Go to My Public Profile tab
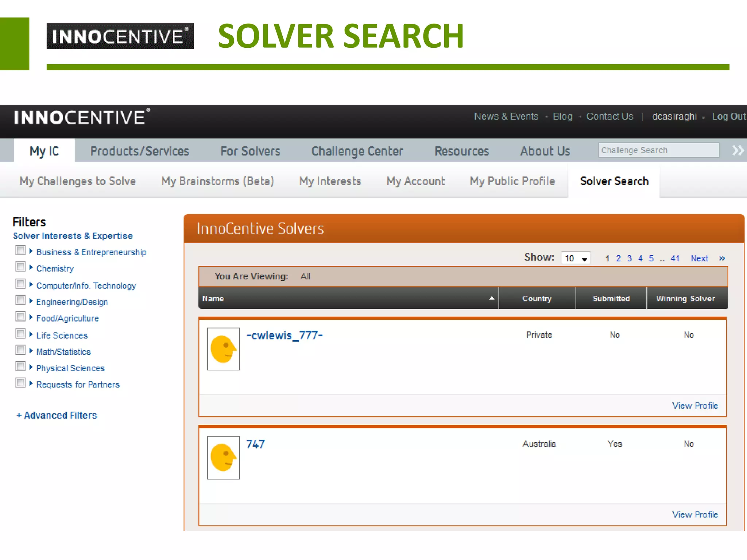Image resolution: width=747 pixels, height=560 pixels. click(512, 181)
